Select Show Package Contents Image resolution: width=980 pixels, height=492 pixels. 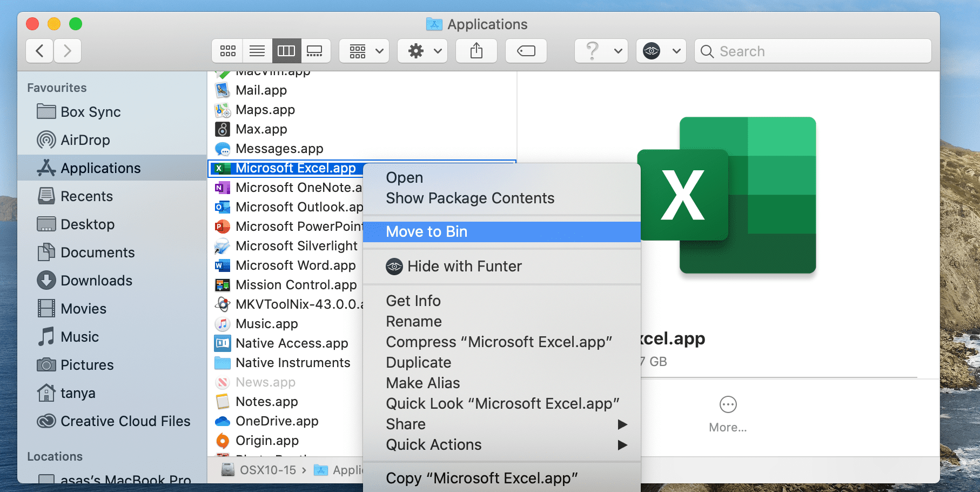pos(469,198)
